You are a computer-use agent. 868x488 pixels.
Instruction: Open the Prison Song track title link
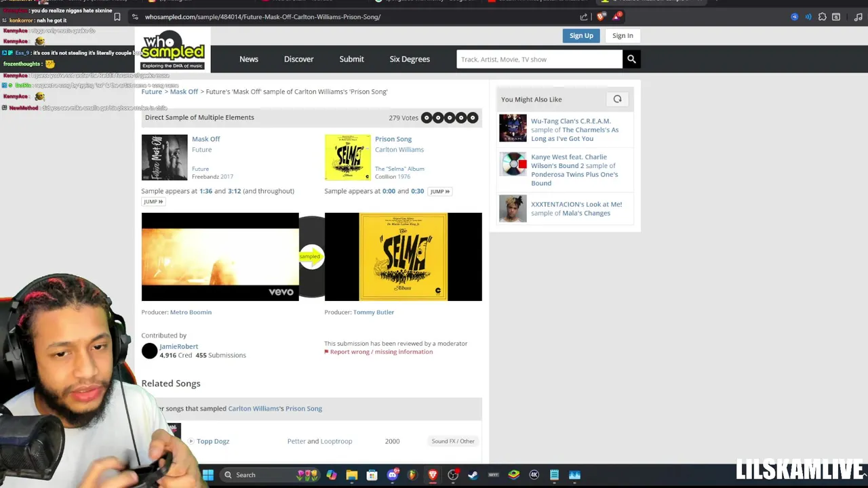pos(393,139)
